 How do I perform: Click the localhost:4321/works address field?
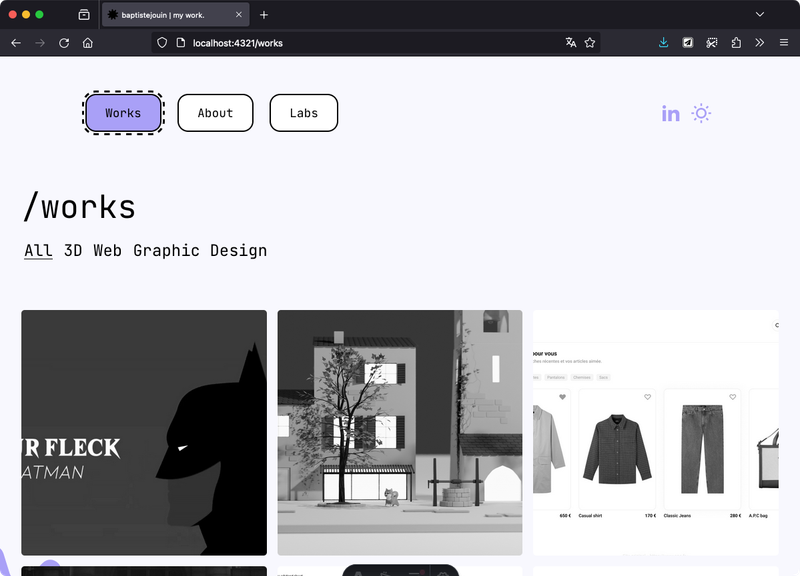tap(378, 43)
